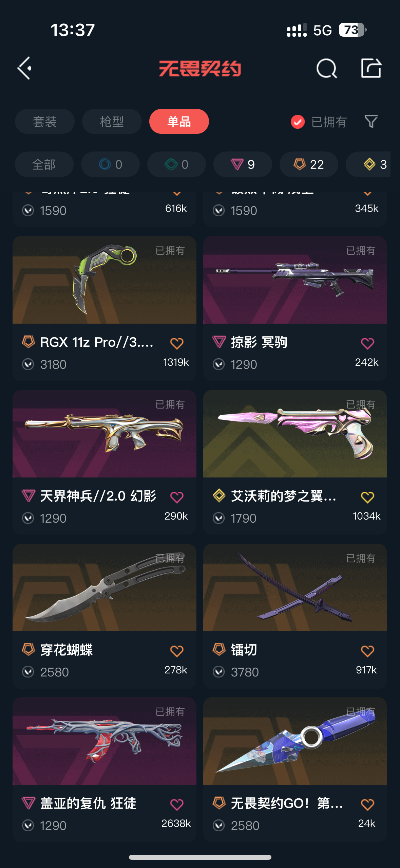Open the filter funnel icon
The image size is (400, 868).
[x=371, y=121]
